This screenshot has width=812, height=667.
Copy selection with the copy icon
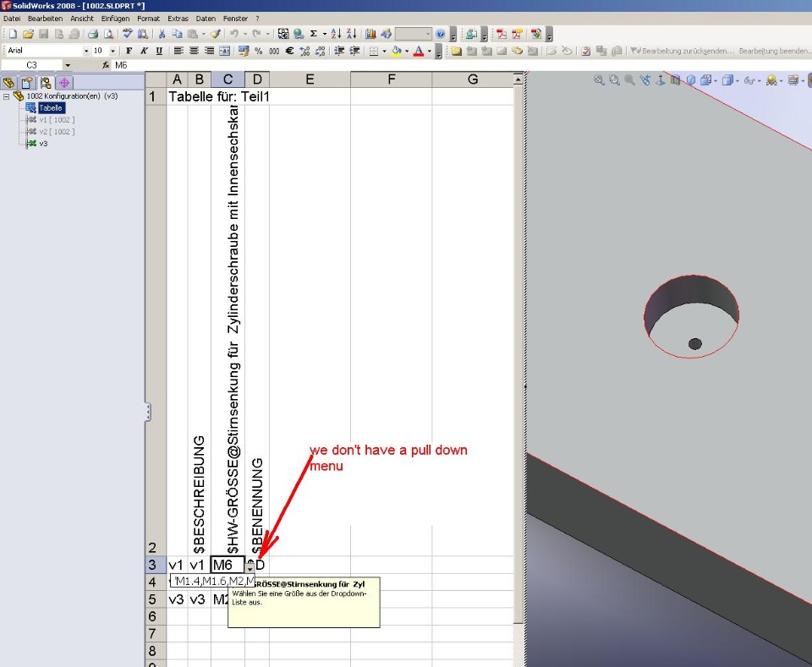(x=177, y=34)
